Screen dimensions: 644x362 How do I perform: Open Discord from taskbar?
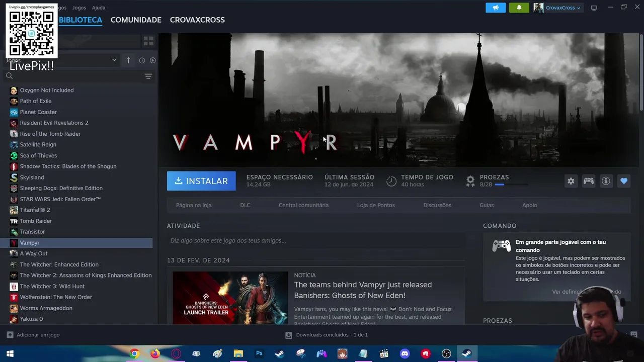click(x=405, y=353)
